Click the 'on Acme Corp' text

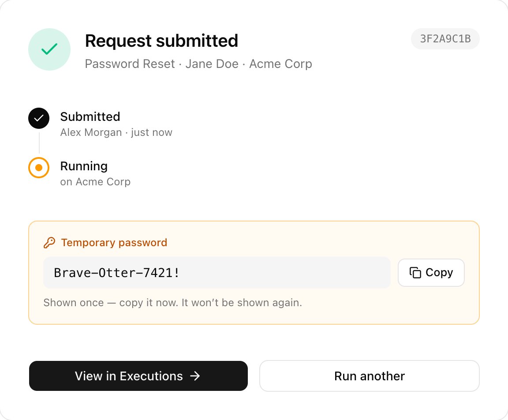pos(95,182)
